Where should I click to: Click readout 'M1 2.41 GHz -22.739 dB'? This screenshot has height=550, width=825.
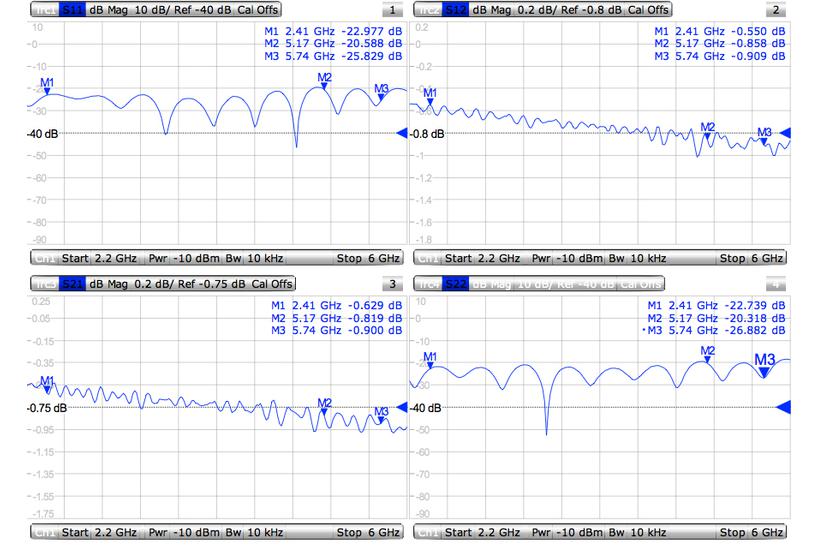pos(716,305)
